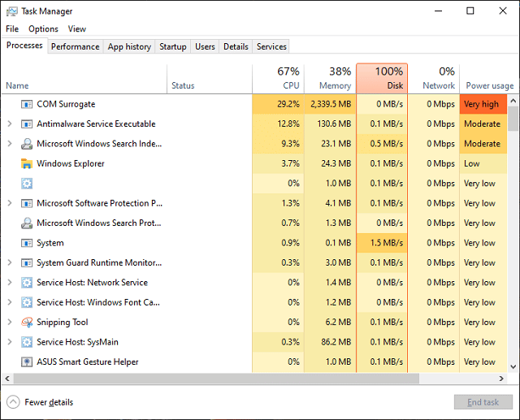The image size is (520, 420).
Task: Click the 86.2 MB memory value
Action: [336, 342]
